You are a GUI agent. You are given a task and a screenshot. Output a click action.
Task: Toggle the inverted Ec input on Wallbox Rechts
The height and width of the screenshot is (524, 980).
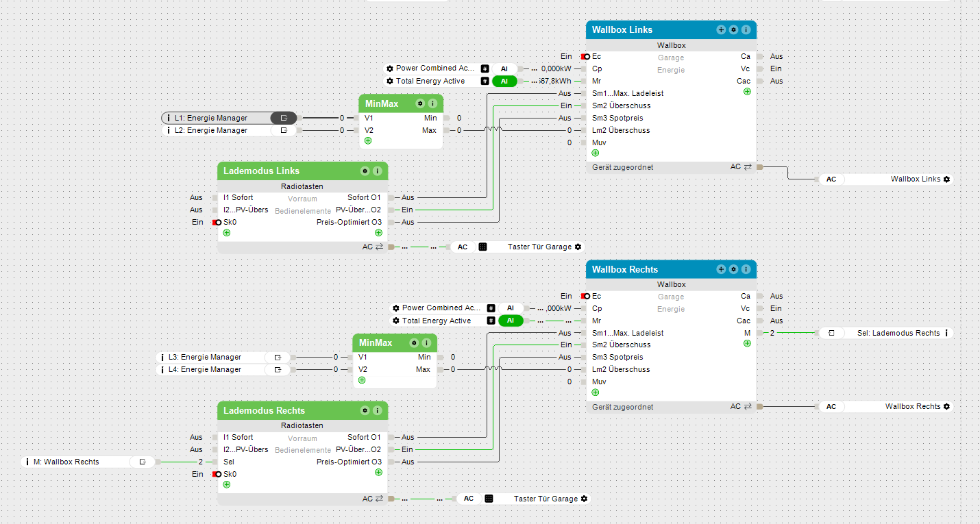pyautogui.click(x=585, y=296)
